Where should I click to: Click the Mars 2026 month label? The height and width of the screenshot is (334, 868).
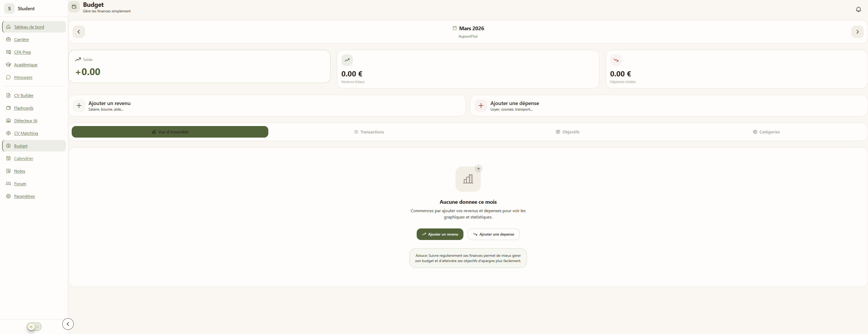pyautogui.click(x=471, y=28)
